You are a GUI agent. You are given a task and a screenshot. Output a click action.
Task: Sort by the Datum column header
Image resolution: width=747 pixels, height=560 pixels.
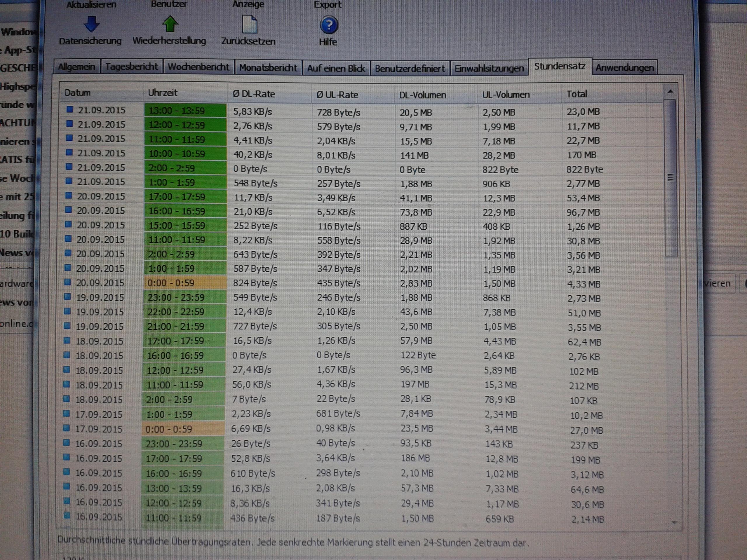[77, 93]
